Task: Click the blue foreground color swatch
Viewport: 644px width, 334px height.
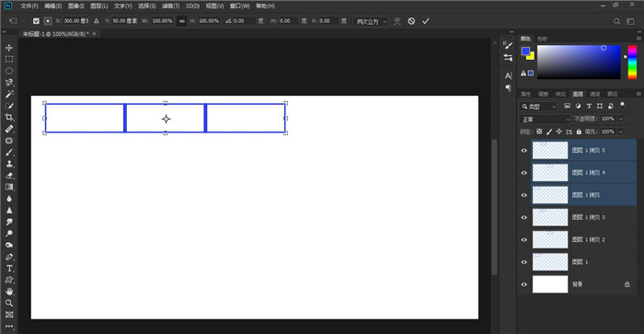Action: [525, 51]
